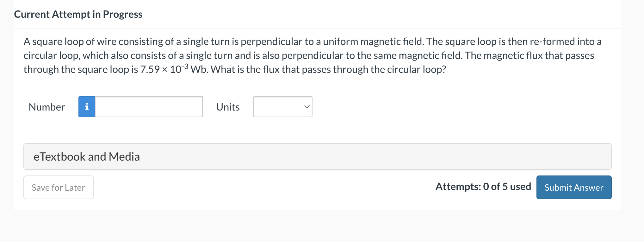Image resolution: width=644 pixels, height=242 pixels.
Task: Click the chevron in the Units selector
Action: 306,107
